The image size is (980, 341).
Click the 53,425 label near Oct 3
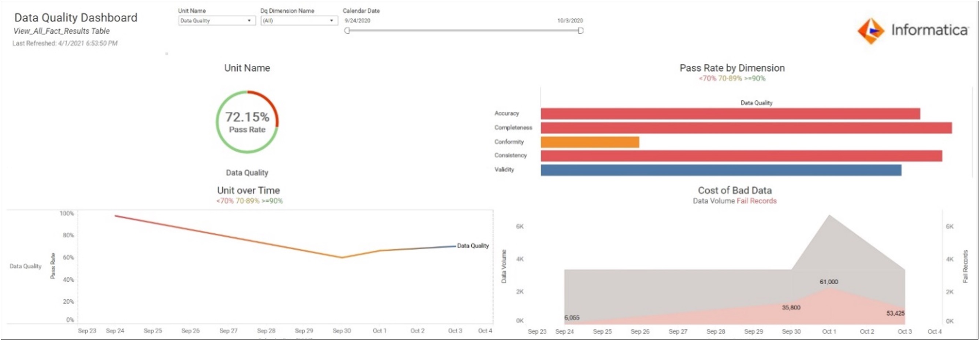click(895, 313)
